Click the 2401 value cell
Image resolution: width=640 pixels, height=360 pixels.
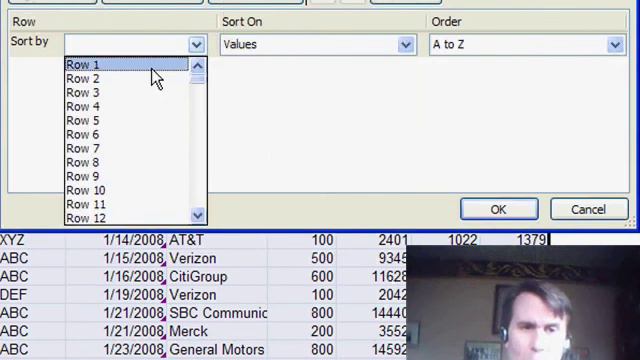(x=373, y=240)
